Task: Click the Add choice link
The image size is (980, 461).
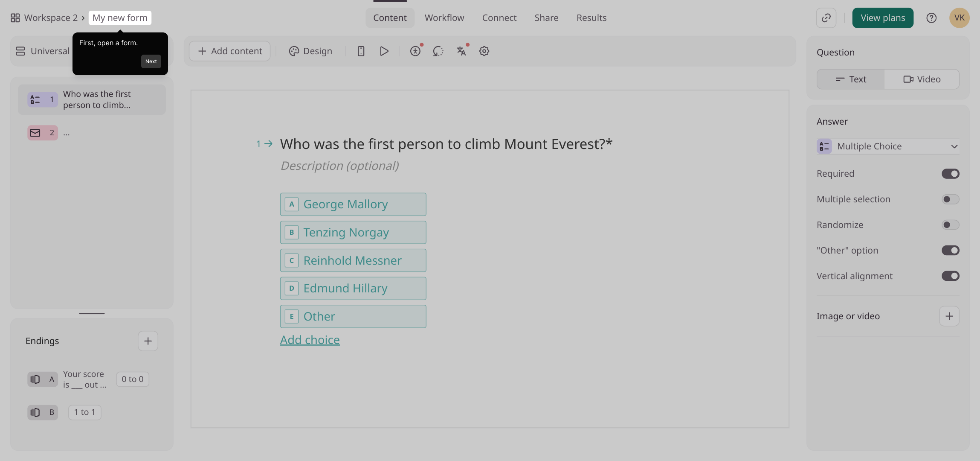Action: click(x=310, y=340)
